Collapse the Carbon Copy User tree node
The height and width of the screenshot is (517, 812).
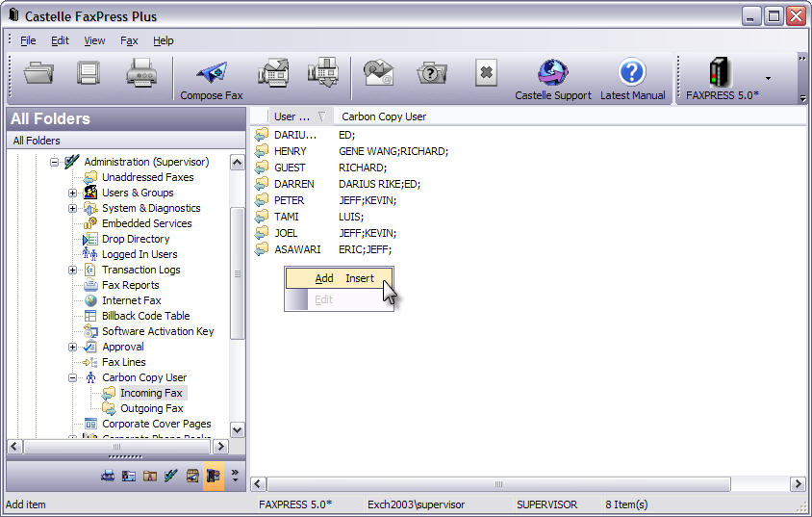pos(72,377)
